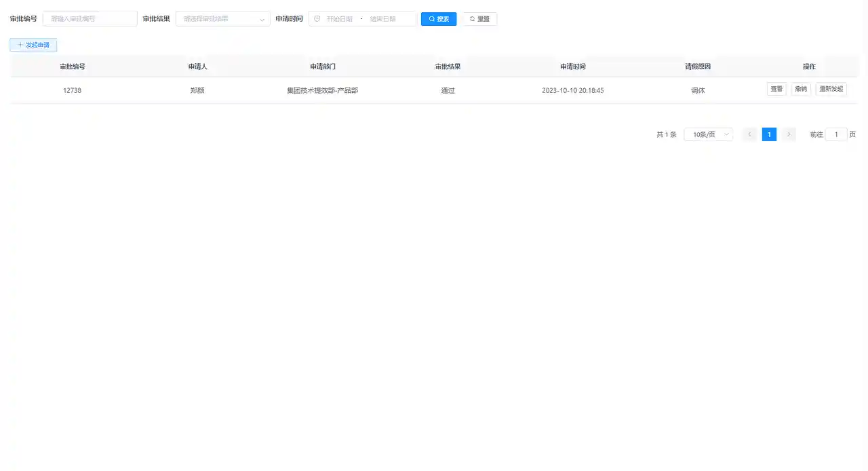Click 查看 for record 12738
This screenshot has height=471, width=868.
(776, 89)
